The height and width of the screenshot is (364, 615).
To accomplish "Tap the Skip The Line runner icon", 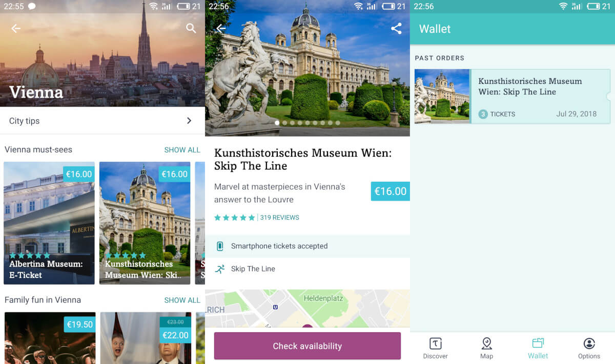I will click(220, 269).
